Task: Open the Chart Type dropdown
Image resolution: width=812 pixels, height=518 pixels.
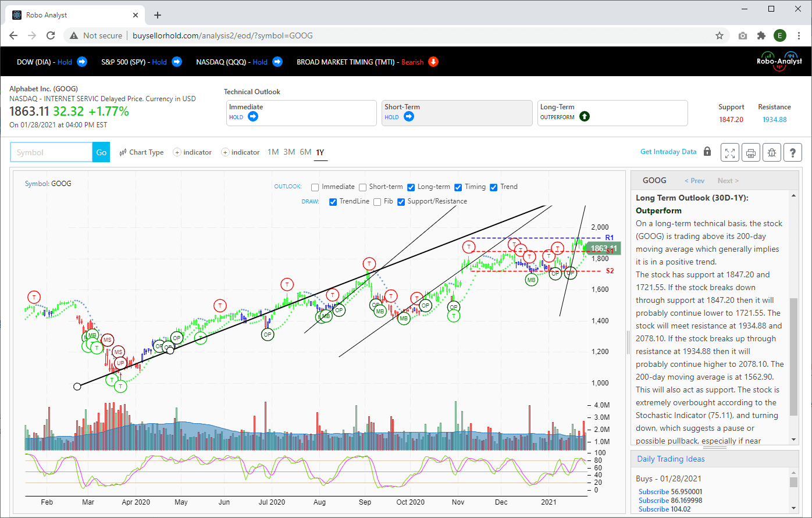Action: pos(141,152)
